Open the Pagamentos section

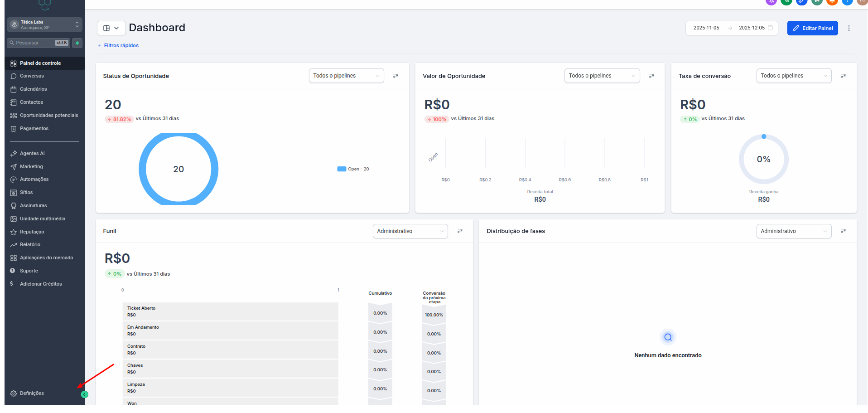(x=45, y=129)
